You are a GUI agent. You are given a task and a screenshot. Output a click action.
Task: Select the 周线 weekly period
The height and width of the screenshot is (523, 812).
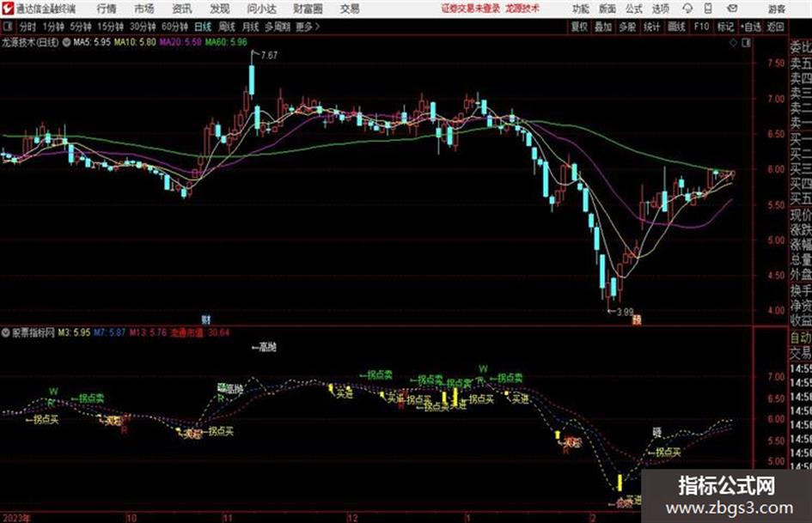pyautogui.click(x=226, y=27)
